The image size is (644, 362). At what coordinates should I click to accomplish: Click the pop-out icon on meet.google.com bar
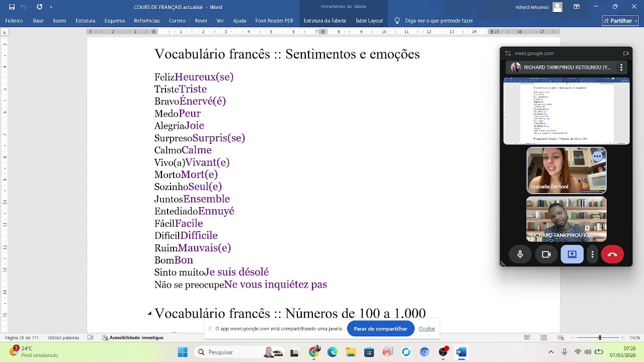tap(626, 53)
